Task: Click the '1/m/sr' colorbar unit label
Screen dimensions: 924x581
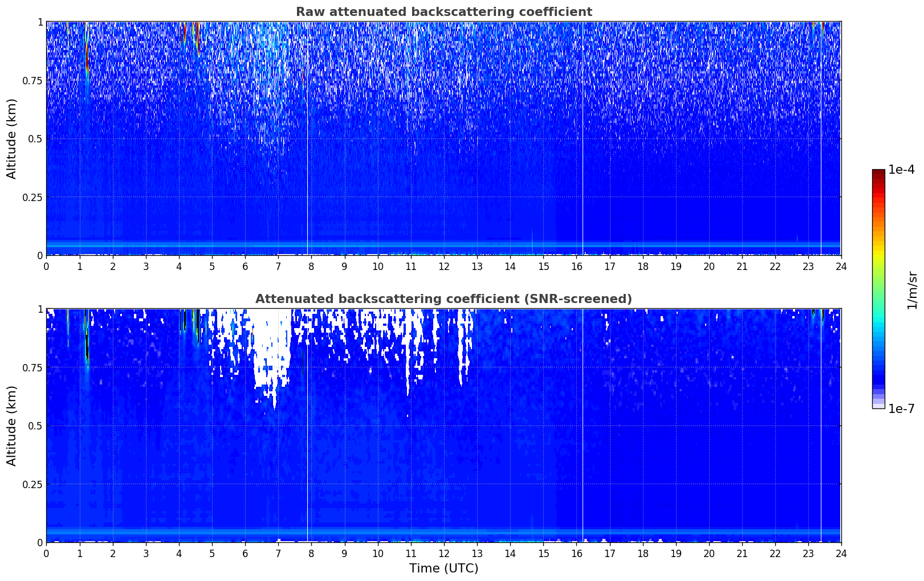Action: point(912,289)
